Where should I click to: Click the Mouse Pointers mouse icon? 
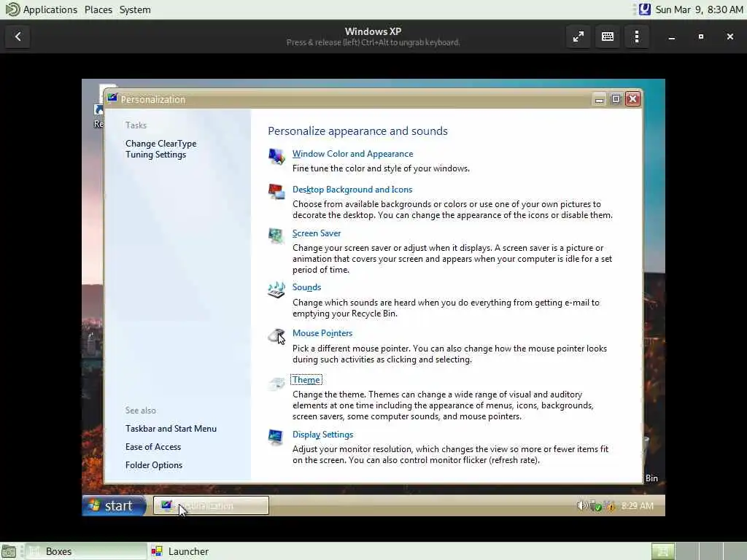click(276, 335)
